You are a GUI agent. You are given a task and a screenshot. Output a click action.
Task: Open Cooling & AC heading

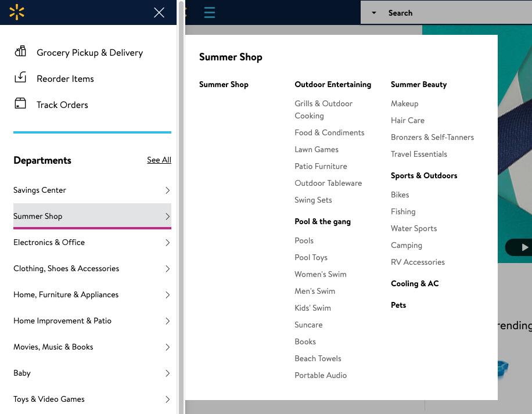415,283
